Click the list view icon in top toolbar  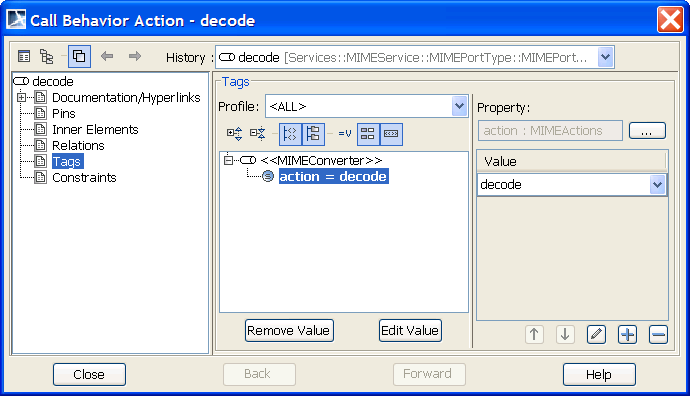[x=24, y=56]
